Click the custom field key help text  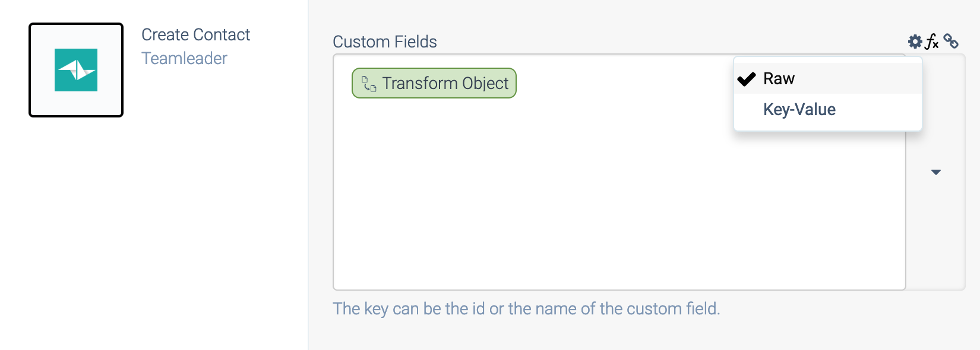[526, 308]
